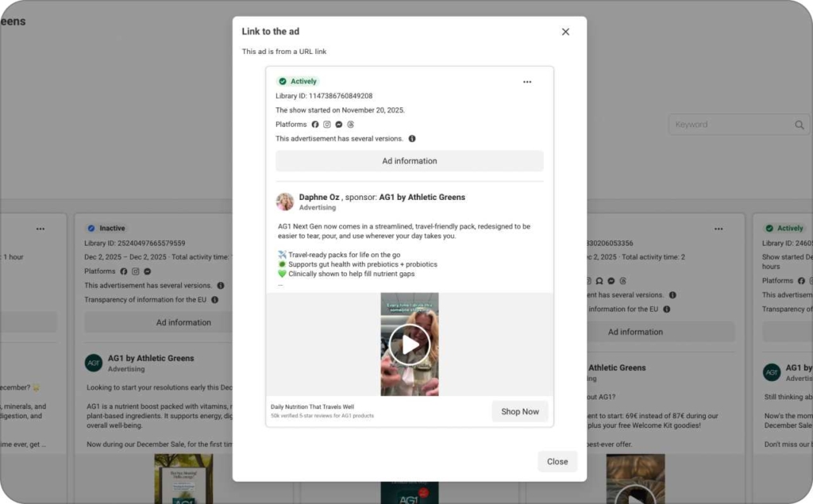Click the Audience Network icon on the middle card
The height and width of the screenshot is (504, 813).
pos(599,281)
